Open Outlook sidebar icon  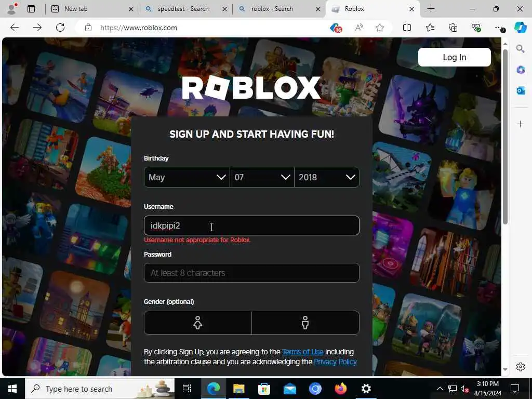coord(521,90)
